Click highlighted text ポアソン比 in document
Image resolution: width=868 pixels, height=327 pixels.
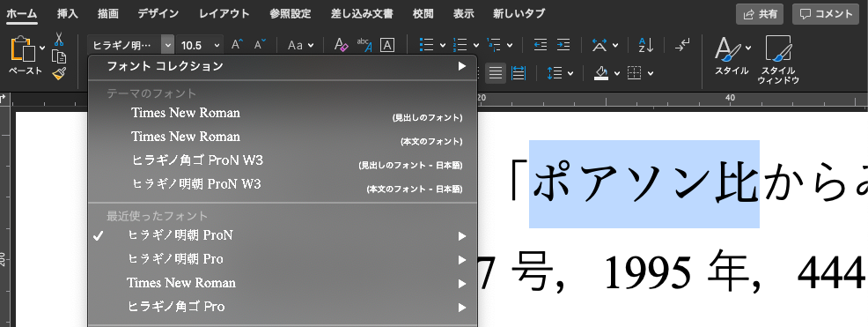(644, 184)
